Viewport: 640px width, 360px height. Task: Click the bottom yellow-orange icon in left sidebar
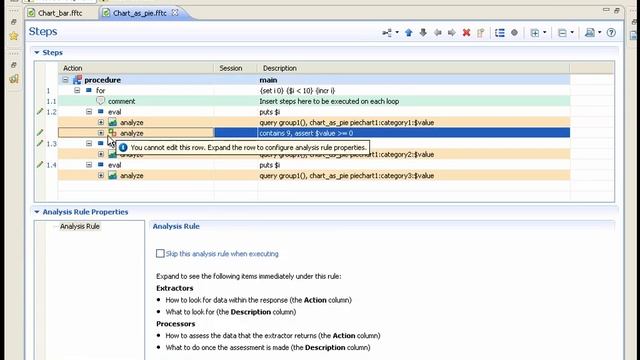click(14, 78)
